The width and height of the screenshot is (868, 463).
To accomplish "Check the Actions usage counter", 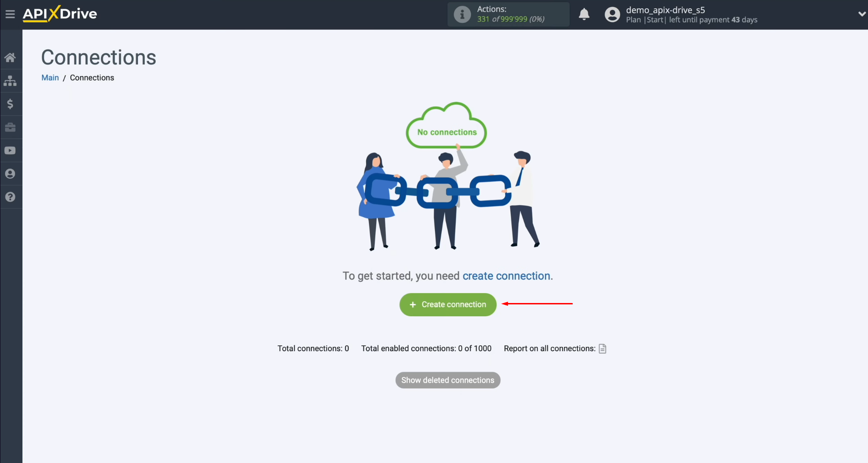I will pyautogui.click(x=510, y=19).
